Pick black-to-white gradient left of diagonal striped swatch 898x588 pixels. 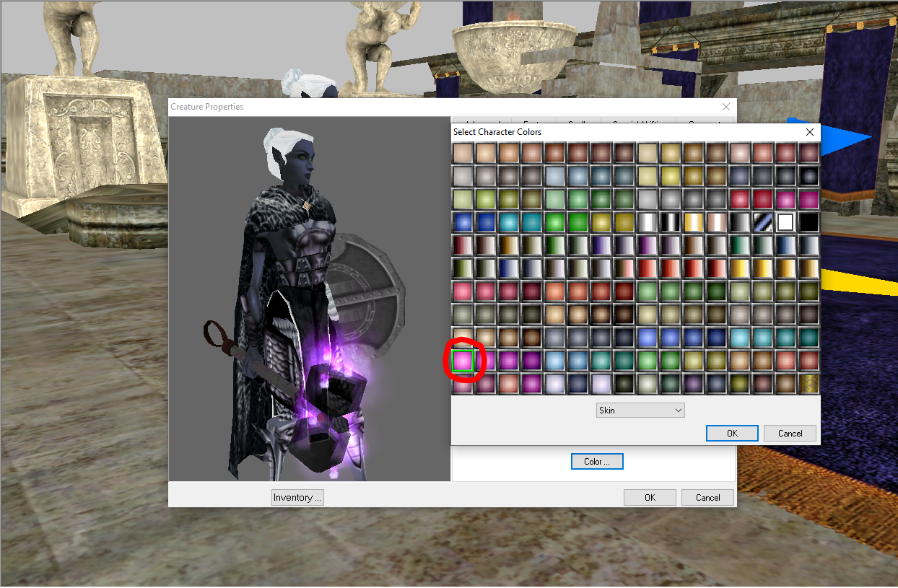click(739, 221)
